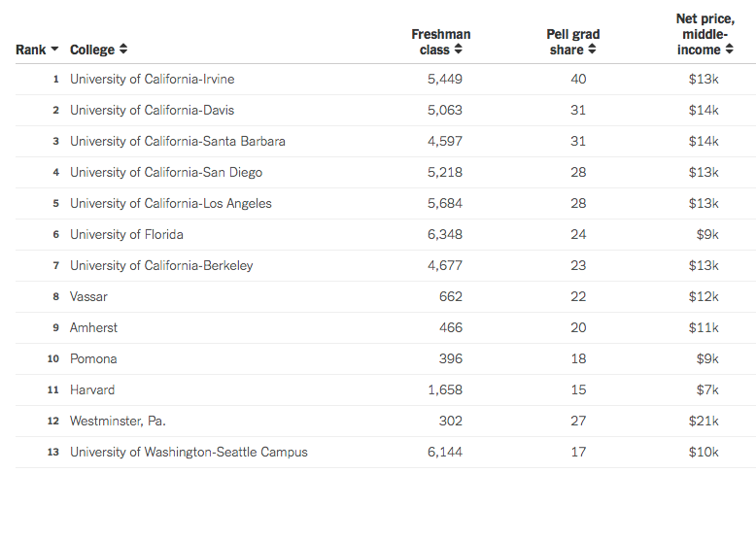Click sort arrows next to Net price middle-income
The width and height of the screenshot is (756, 541).
(x=729, y=50)
